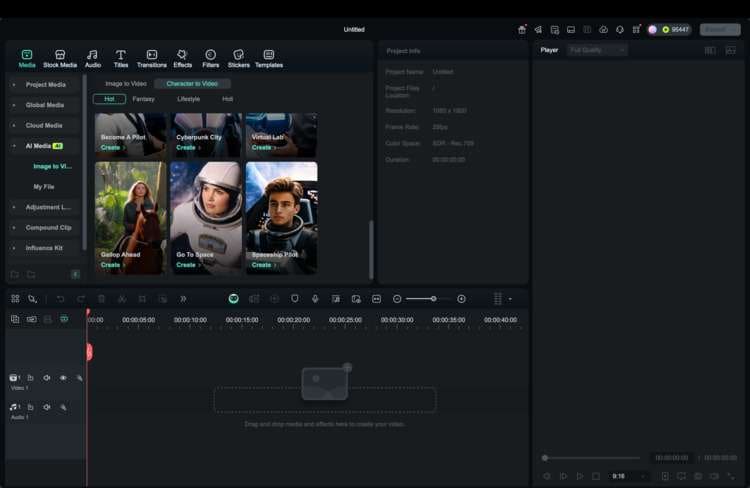Expand the Project Media tree item
This screenshot has width=750, height=488.
click(x=14, y=85)
